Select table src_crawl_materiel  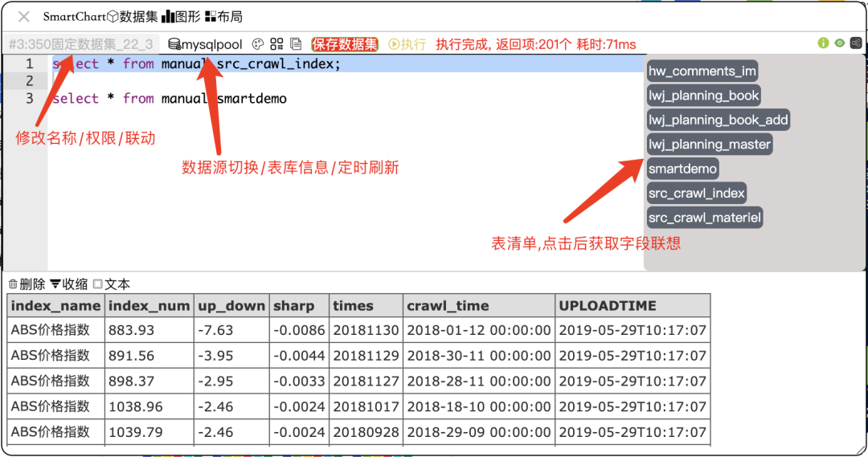(x=705, y=218)
